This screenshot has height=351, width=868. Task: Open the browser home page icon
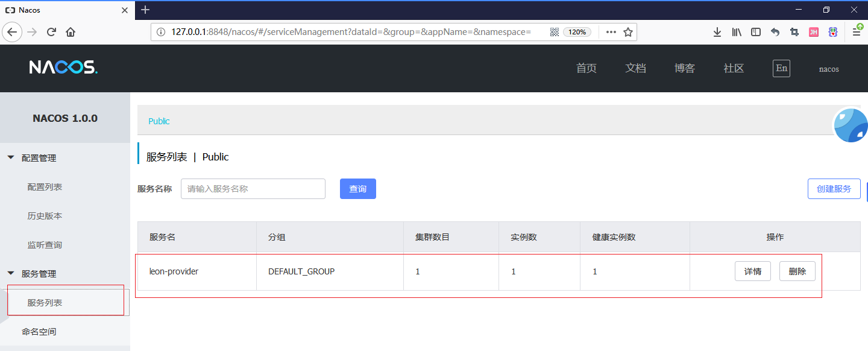tap(71, 32)
